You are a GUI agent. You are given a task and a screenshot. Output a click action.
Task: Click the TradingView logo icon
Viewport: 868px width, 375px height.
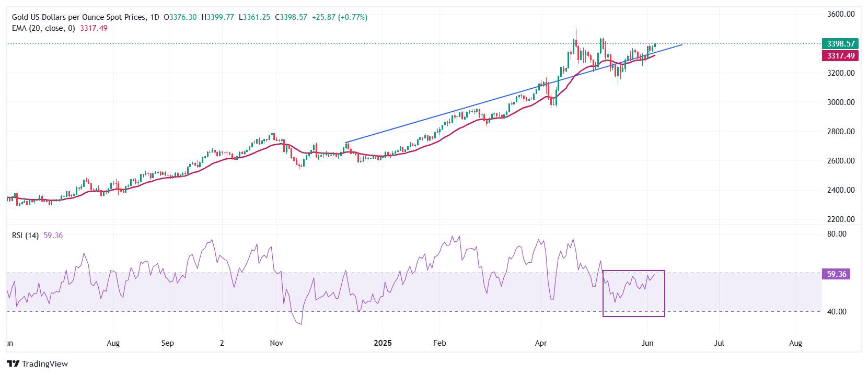coord(14,364)
